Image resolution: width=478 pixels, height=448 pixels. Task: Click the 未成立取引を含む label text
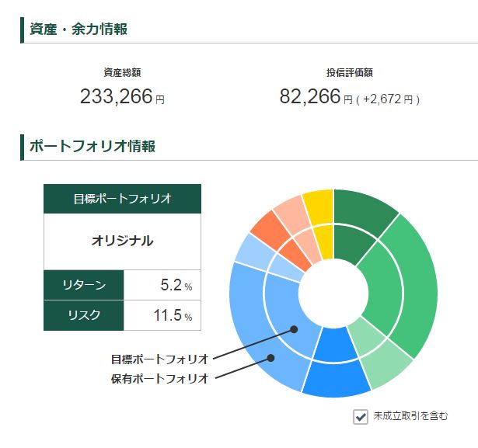tap(410, 416)
